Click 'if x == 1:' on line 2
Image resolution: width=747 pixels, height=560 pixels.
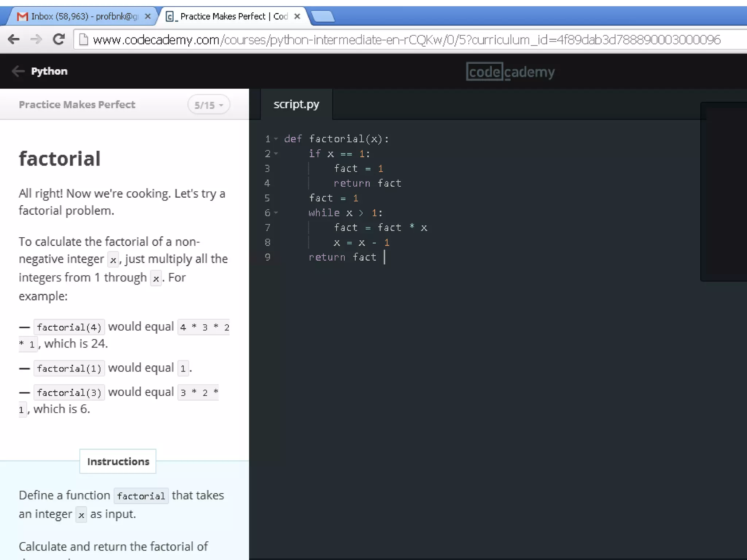coord(340,154)
